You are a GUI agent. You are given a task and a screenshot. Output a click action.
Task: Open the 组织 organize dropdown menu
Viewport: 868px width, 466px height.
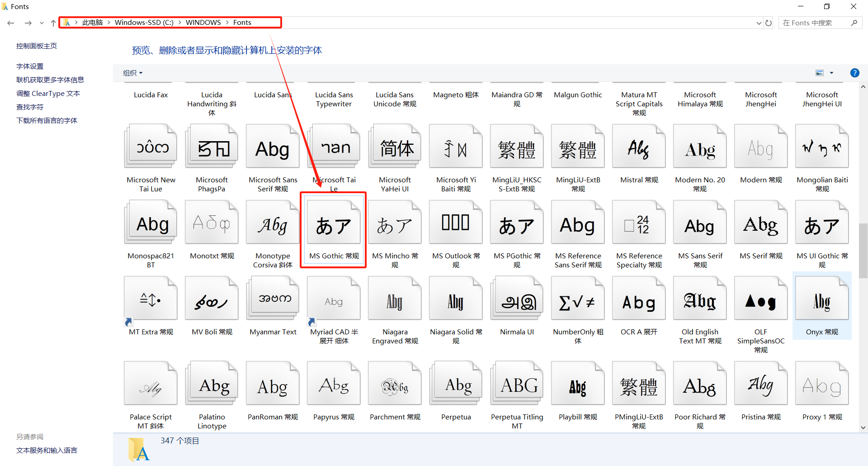pyautogui.click(x=132, y=73)
